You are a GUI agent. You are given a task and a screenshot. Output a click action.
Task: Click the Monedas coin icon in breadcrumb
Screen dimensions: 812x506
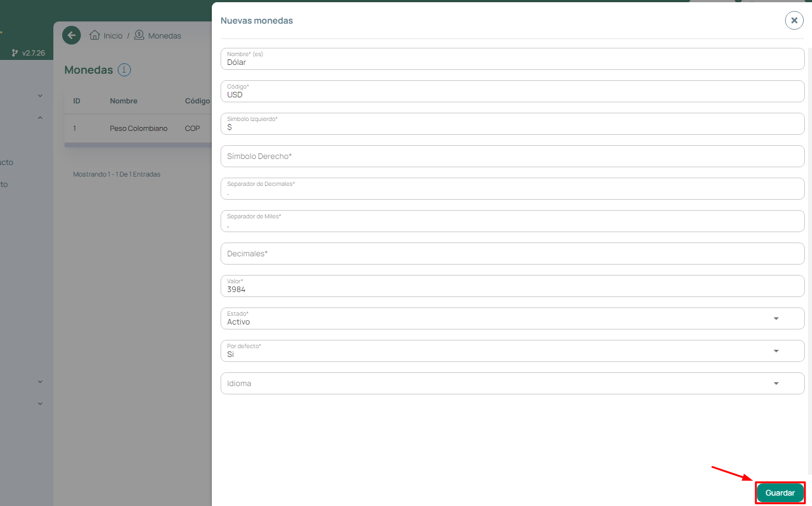click(x=139, y=35)
